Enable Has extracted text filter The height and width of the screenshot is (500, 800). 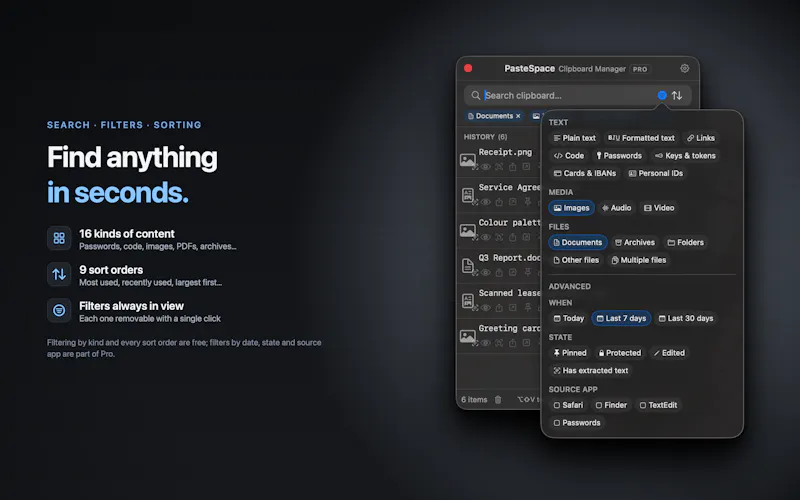click(x=591, y=370)
